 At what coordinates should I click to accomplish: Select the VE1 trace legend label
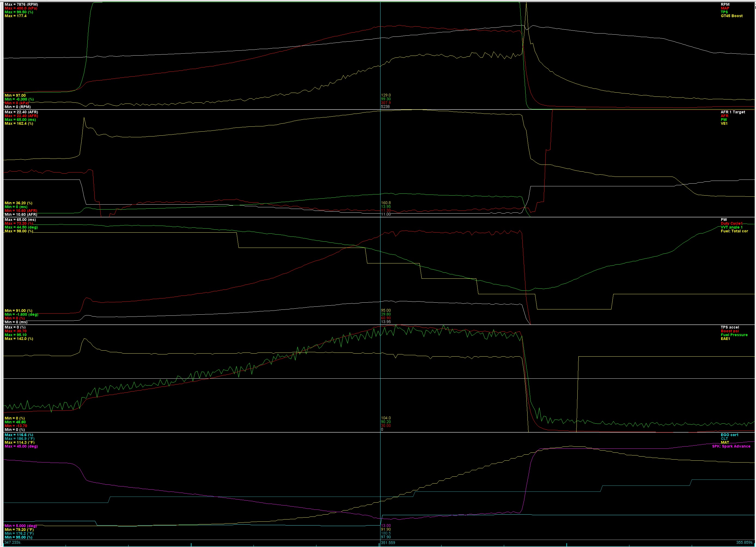[724, 124]
